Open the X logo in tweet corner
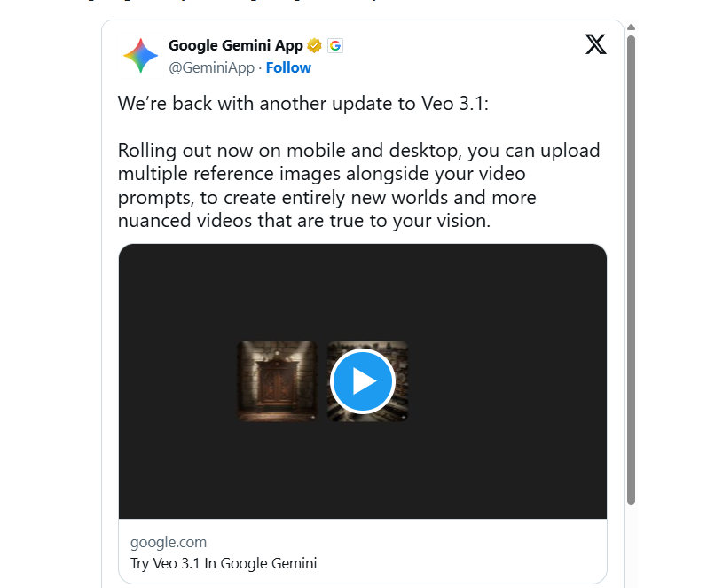Image resolution: width=707 pixels, height=588 pixels. 595,44
